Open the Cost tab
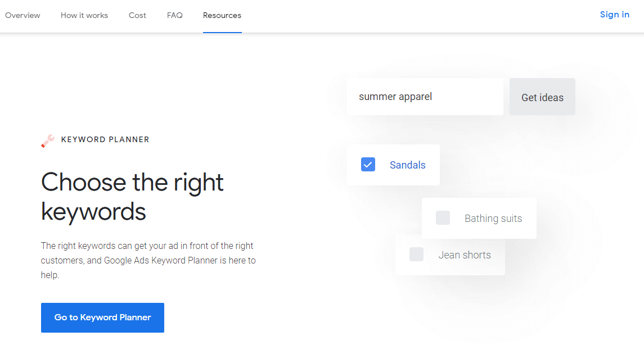This screenshot has width=644, height=345. point(137,15)
